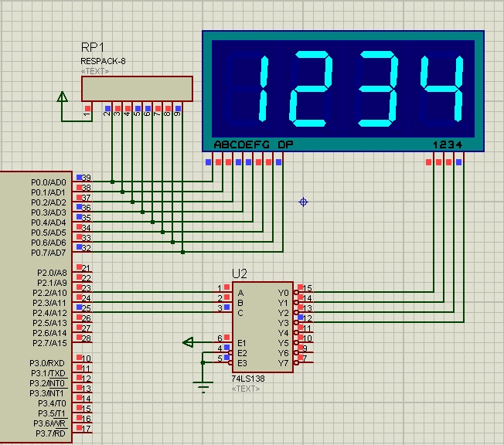Click the power arrow terminal at E1
The image size is (504, 445).
click(x=188, y=342)
